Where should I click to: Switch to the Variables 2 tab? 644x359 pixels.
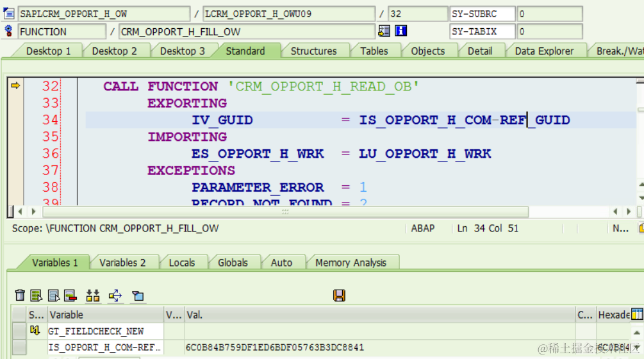(x=122, y=262)
